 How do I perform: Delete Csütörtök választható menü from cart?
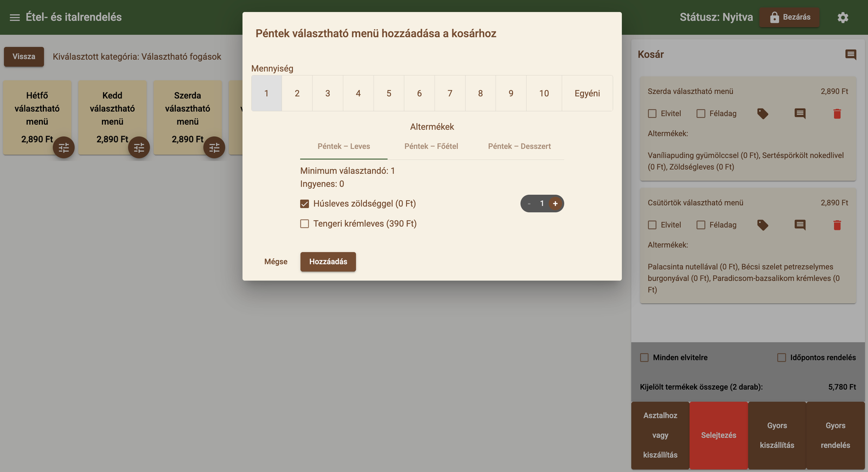click(837, 225)
